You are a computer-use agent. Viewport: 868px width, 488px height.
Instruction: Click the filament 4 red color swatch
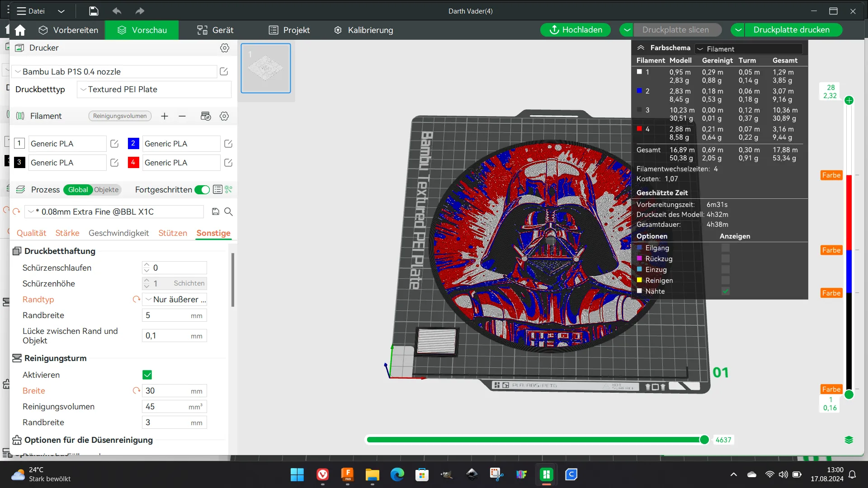point(133,162)
